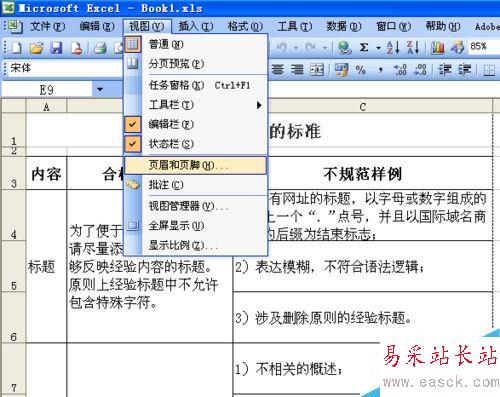Click the Permission document icon
This screenshot has height=397, width=500.
pos(76,48)
